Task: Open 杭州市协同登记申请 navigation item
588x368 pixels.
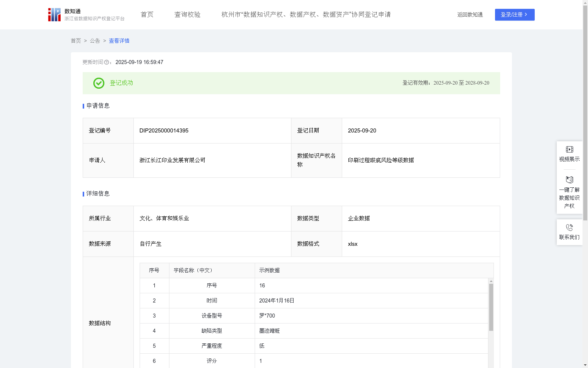Action: pos(306,15)
